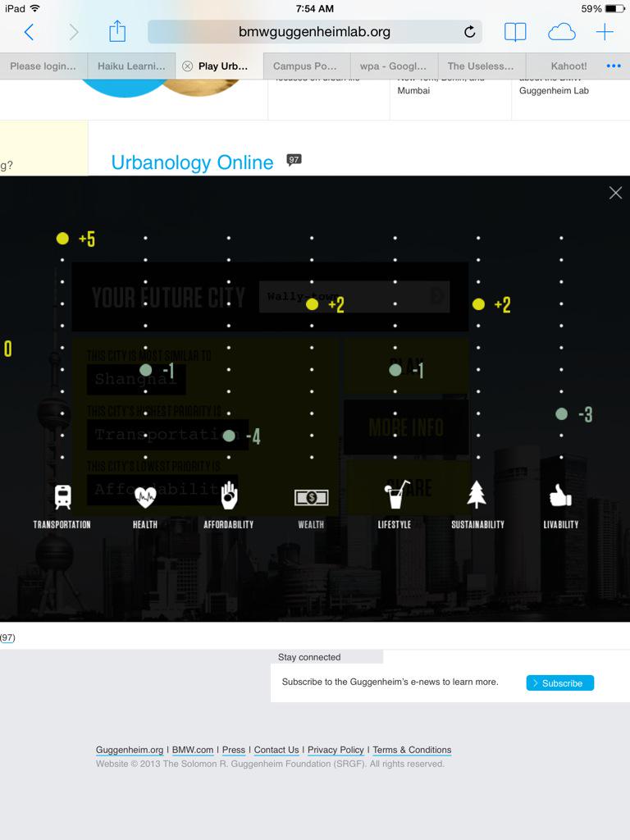Image resolution: width=630 pixels, height=840 pixels.
Task: Open the Guggenheim.org footer link
Action: click(x=130, y=750)
